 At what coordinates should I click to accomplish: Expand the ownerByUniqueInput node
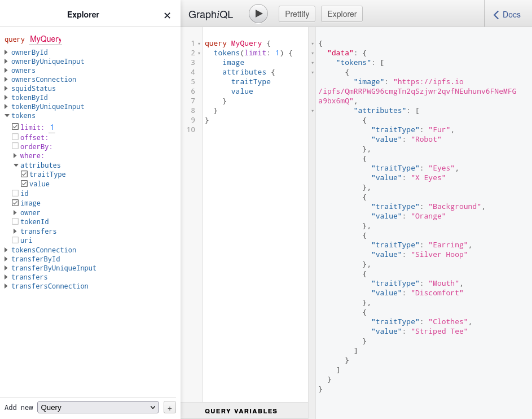(x=6, y=61)
